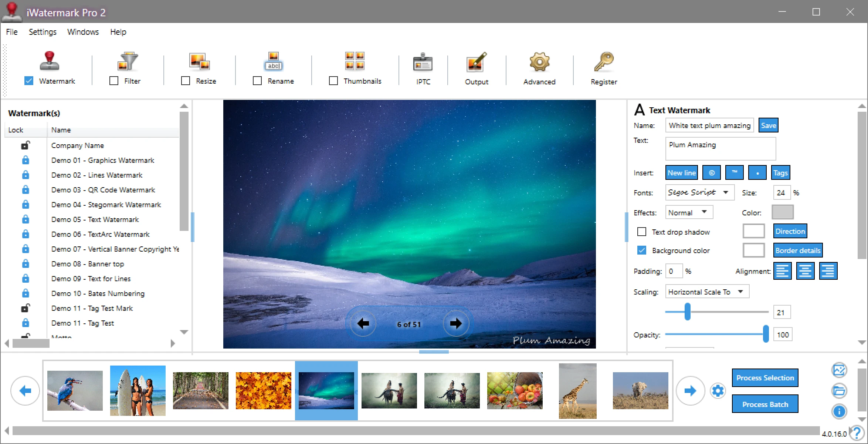The width and height of the screenshot is (868, 444).
Task: Click the Direction button
Action: (790, 231)
